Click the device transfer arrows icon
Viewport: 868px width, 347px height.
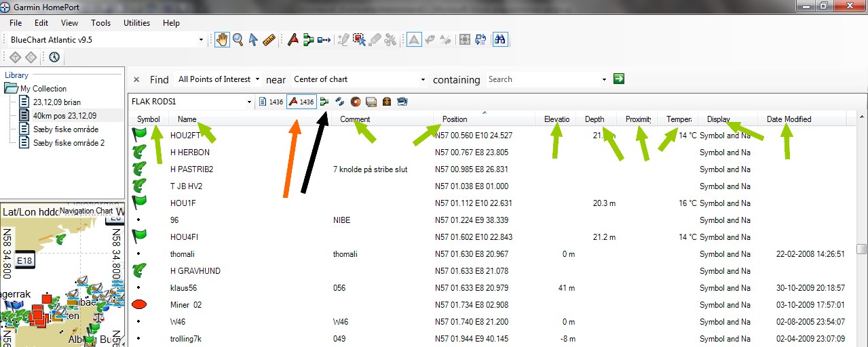point(480,40)
